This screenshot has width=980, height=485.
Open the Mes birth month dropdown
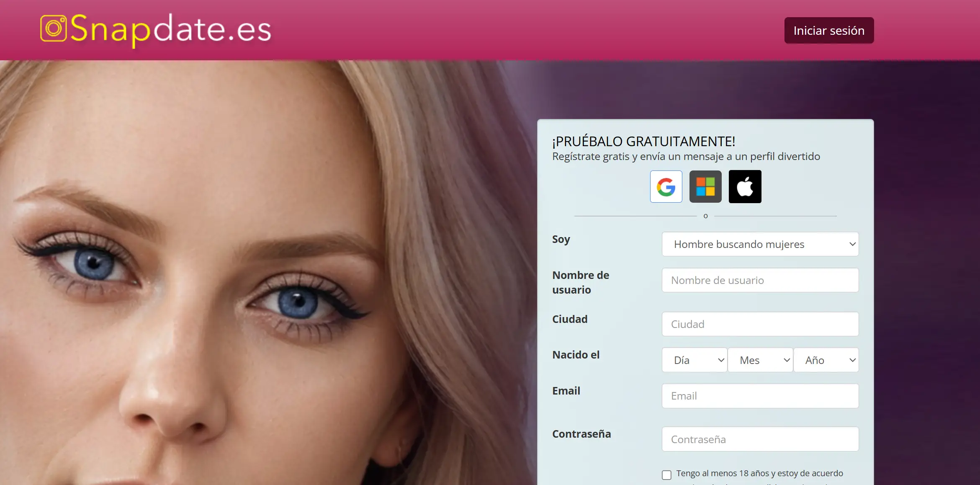coord(760,360)
